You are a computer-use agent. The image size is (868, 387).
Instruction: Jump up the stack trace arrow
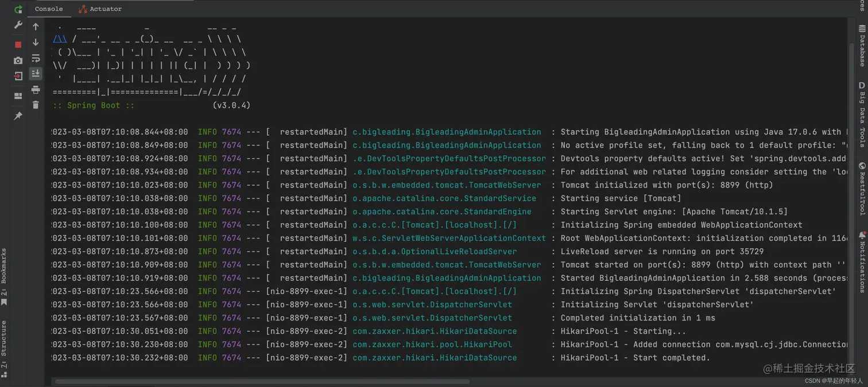[36, 26]
